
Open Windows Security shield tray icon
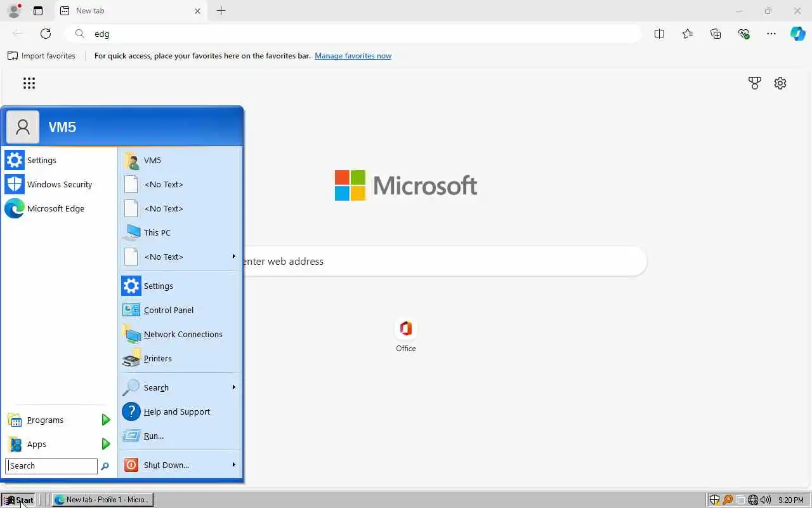(x=714, y=500)
